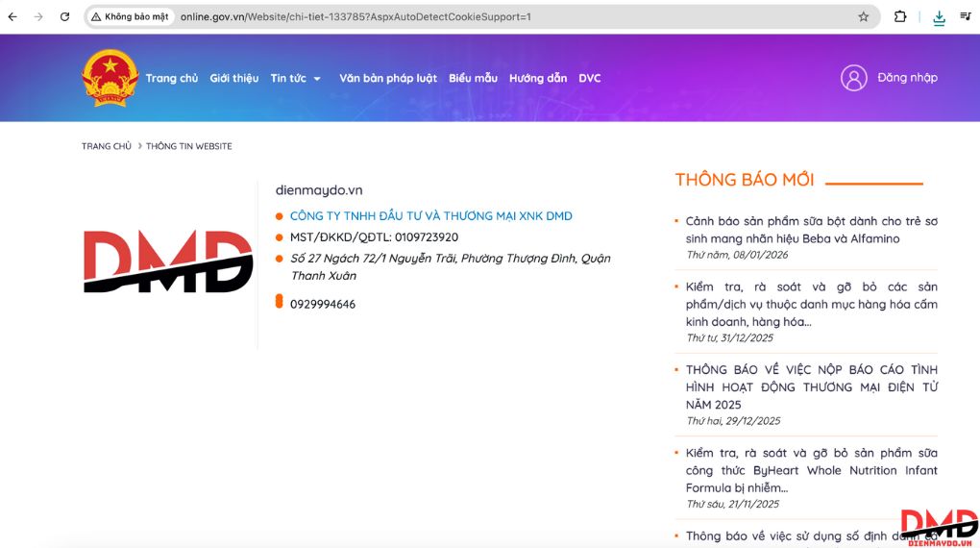980x548 pixels.
Task: Click the date 'Thứ tư, 31/12/2025'
Action: [729, 337]
